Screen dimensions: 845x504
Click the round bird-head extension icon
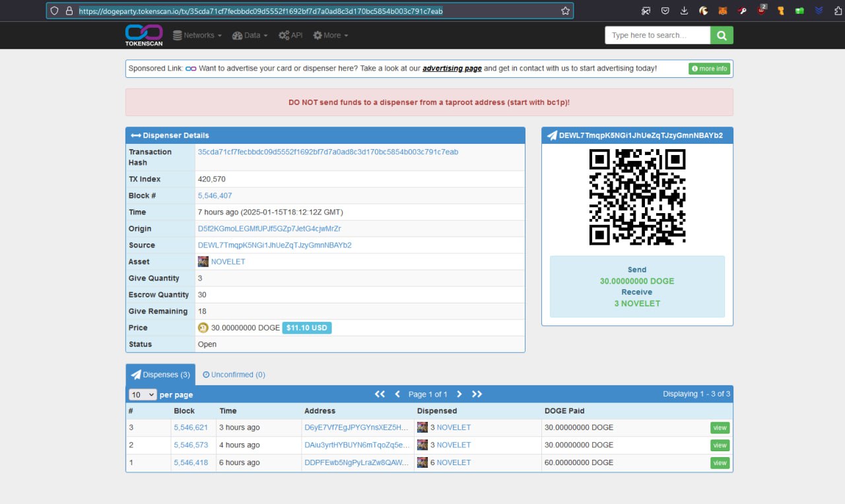704,11
